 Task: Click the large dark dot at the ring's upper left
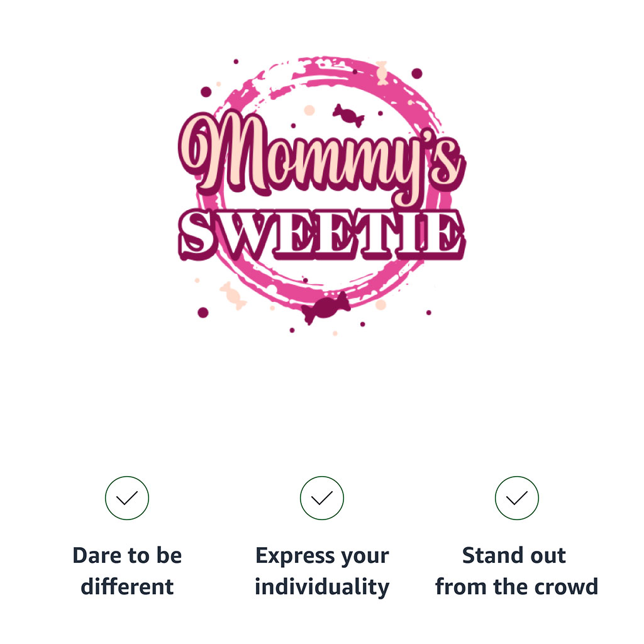coord(206,92)
